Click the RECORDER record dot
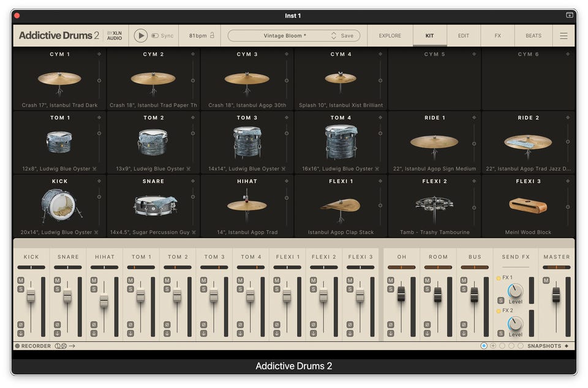Viewport: 588px width, 388px height. (17, 346)
